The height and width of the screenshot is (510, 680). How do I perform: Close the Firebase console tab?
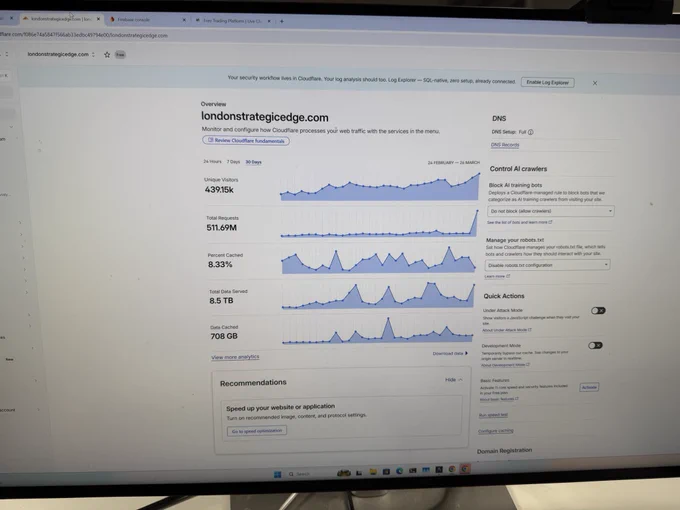click(x=184, y=20)
